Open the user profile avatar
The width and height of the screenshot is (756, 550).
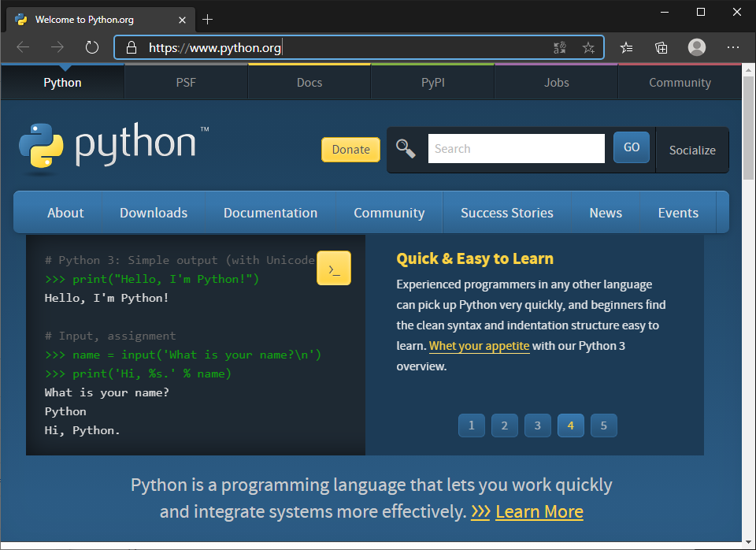click(x=697, y=47)
